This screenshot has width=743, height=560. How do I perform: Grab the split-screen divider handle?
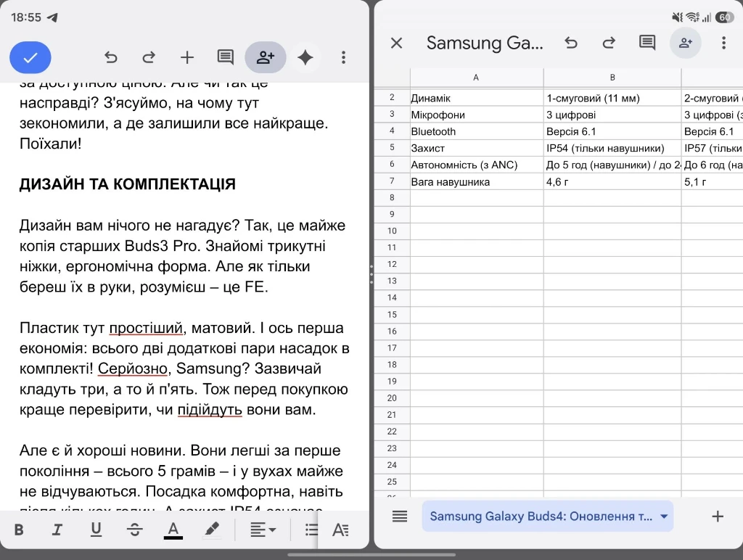coord(371,274)
